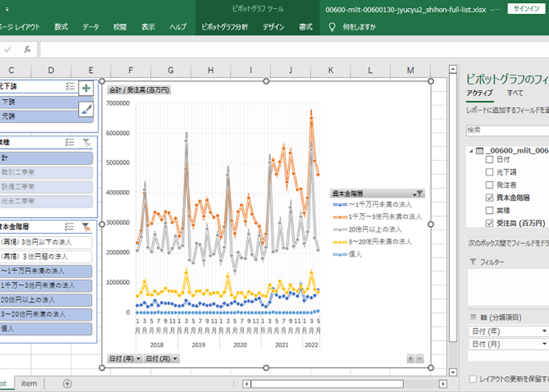Check the 元下請 field checkbox

(490, 172)
